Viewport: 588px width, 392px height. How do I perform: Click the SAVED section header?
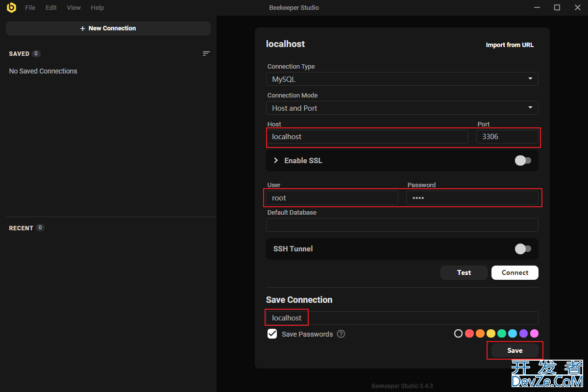tap(19, 53)
